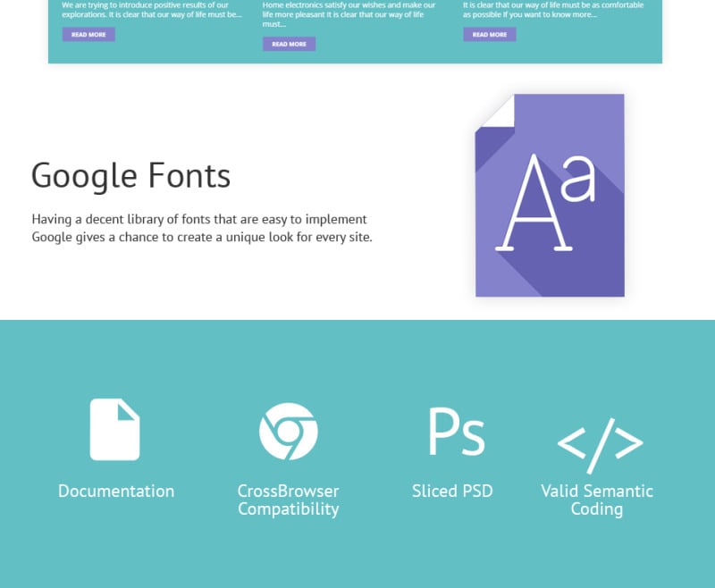Click the Chrome browser icon
This screenshot has width=715, height=588.
[288, 431]
